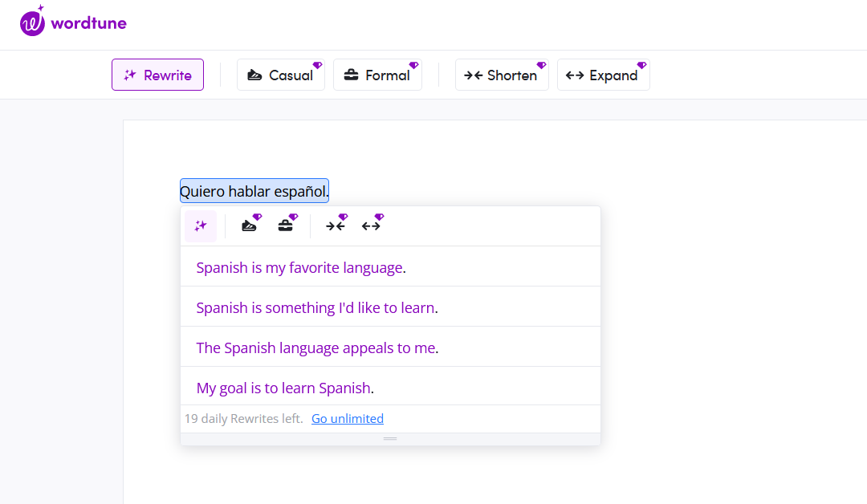Pick suggestion "Spanish is my favorite language"

point(300,267)
